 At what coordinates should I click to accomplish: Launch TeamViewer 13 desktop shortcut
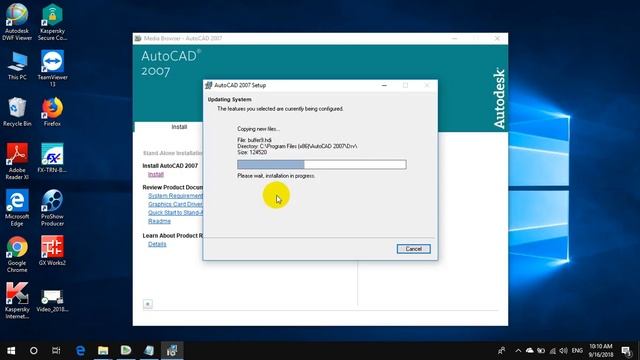click(x=52, y=68)
